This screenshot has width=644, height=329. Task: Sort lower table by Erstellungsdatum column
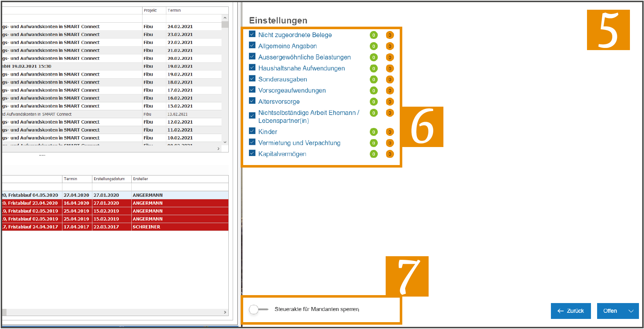[x=112, y=179]
